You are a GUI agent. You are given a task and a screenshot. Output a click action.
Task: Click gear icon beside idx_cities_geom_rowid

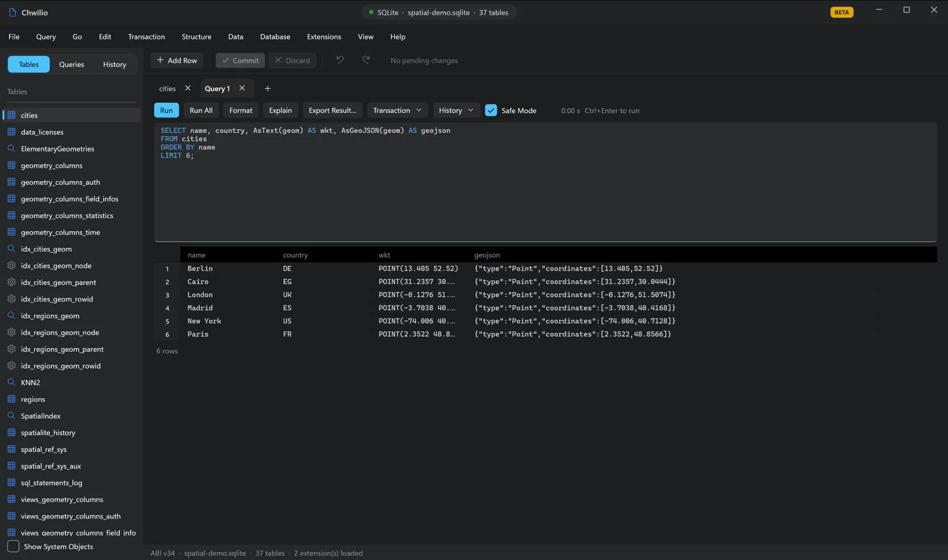click(11, 299)
